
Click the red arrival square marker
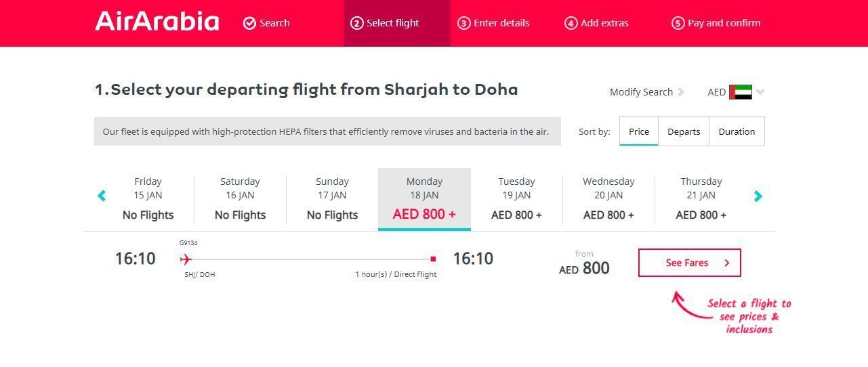(433, 259)
